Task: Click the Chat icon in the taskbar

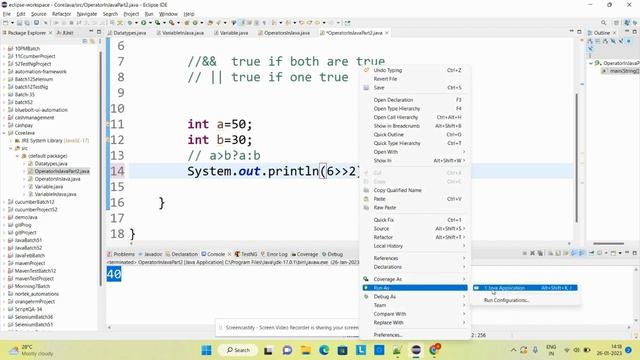Action: point(287,350)
